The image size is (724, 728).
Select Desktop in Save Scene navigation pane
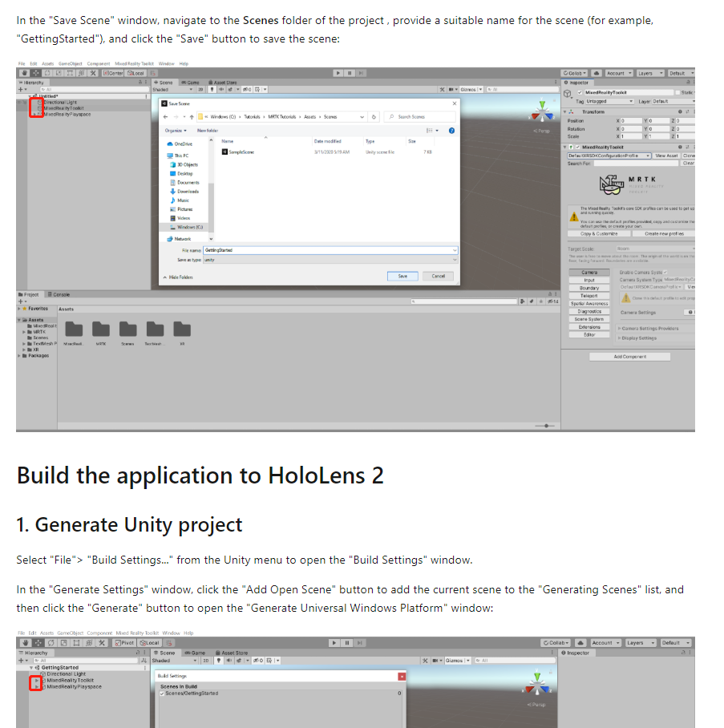pyautogui.click(x=181, y=174)
